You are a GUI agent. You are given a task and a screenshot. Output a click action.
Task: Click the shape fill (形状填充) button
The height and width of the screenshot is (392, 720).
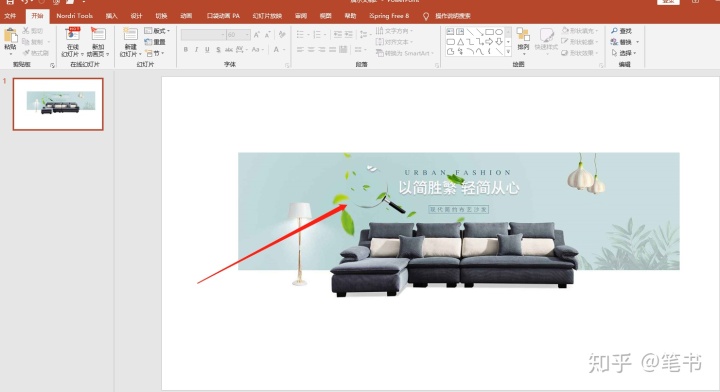(x=579, y=31)
